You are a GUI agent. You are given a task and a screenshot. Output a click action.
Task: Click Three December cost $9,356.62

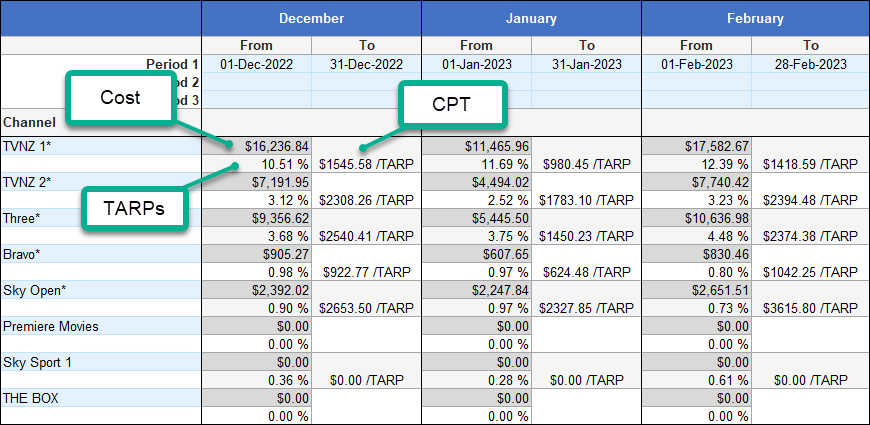(256, 218)
